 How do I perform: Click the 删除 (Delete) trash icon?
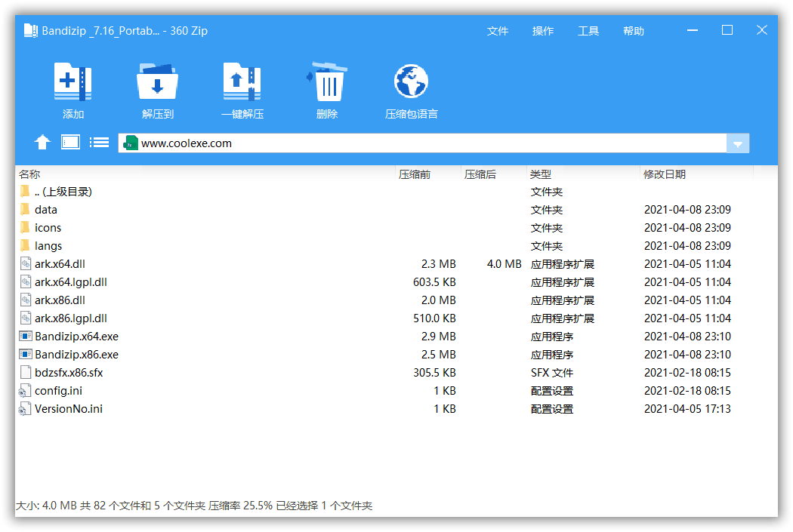point(327,81)
